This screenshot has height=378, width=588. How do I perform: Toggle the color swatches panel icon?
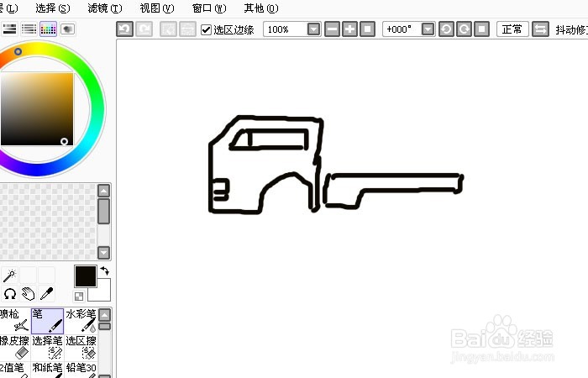tap(49, 29)
